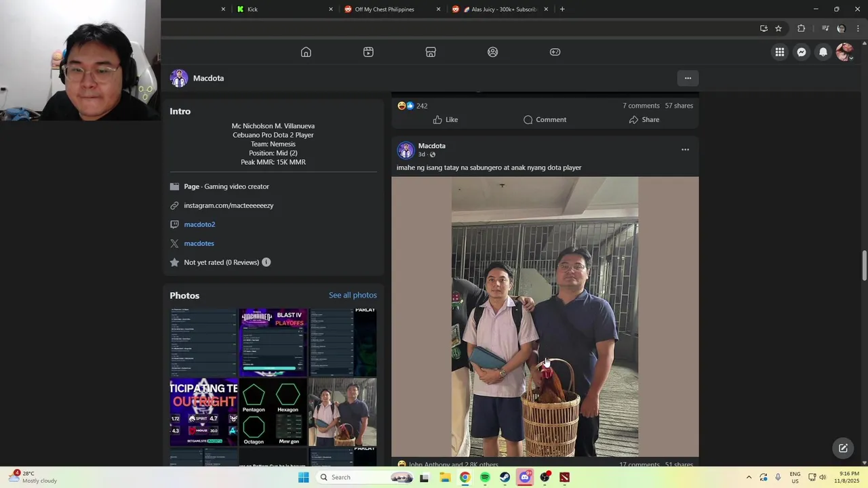This screenshot has width=868, height=488.
Task: Open the Chrome three-dot menu
Action: pos(859,28)
